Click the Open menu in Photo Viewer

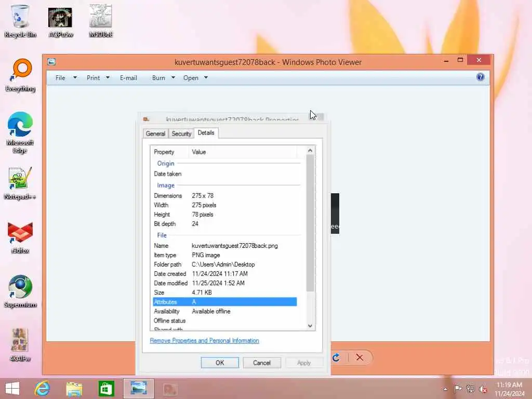(x=191, y=78)
